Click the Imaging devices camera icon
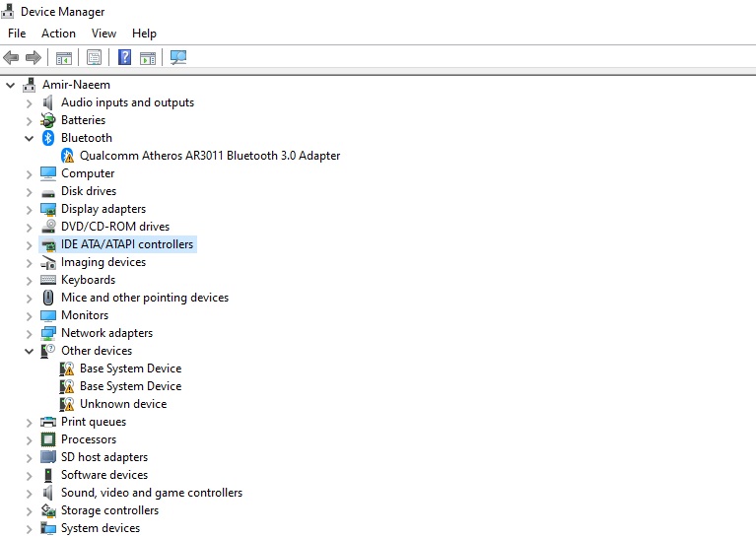 (48, 262)
